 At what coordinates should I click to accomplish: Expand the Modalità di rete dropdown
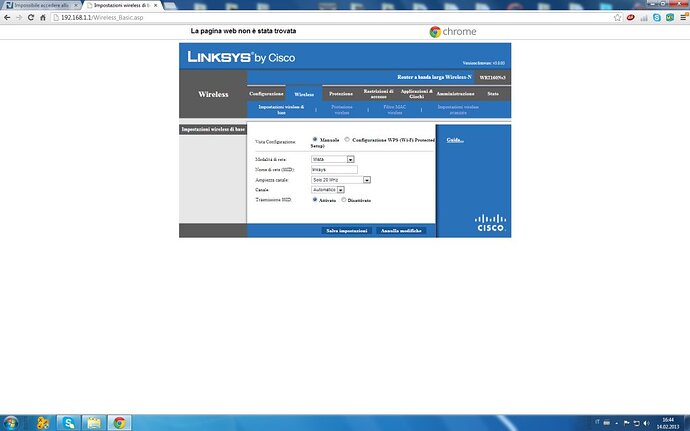pos(351,159)
